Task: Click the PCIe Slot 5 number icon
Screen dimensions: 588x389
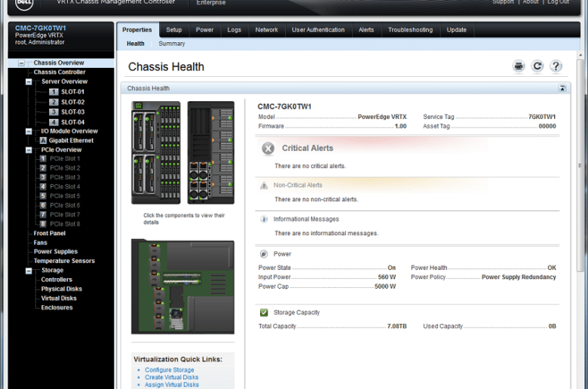Action: click(43, 196)
